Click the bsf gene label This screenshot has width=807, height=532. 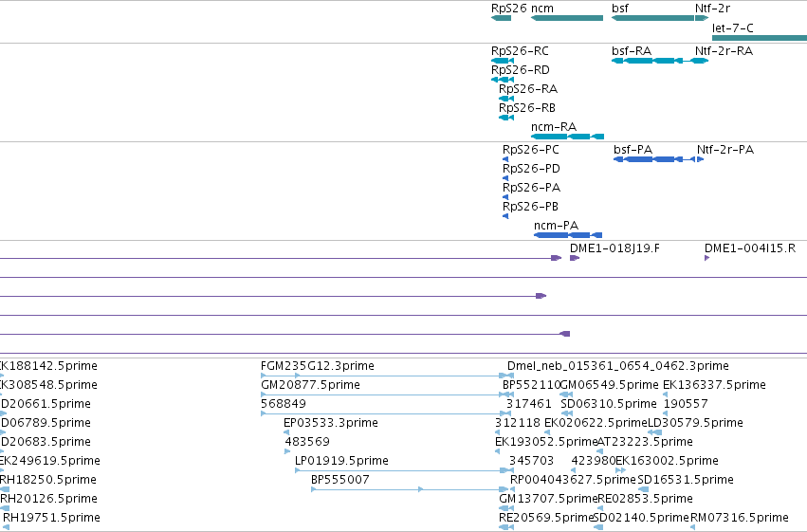(x=620, y=9)
